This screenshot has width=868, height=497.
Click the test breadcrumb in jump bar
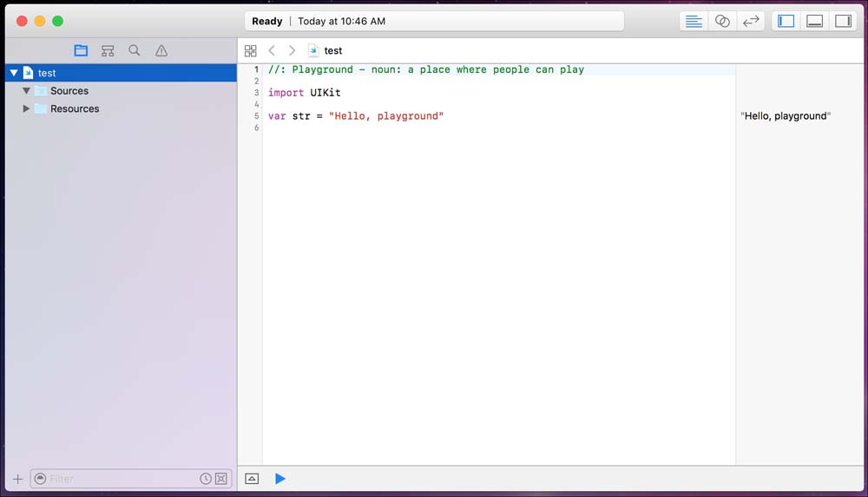point(332,51)
